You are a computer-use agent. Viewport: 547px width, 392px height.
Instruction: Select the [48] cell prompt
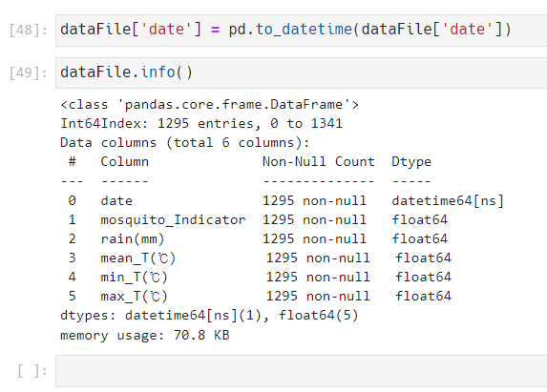coord(28,31)
